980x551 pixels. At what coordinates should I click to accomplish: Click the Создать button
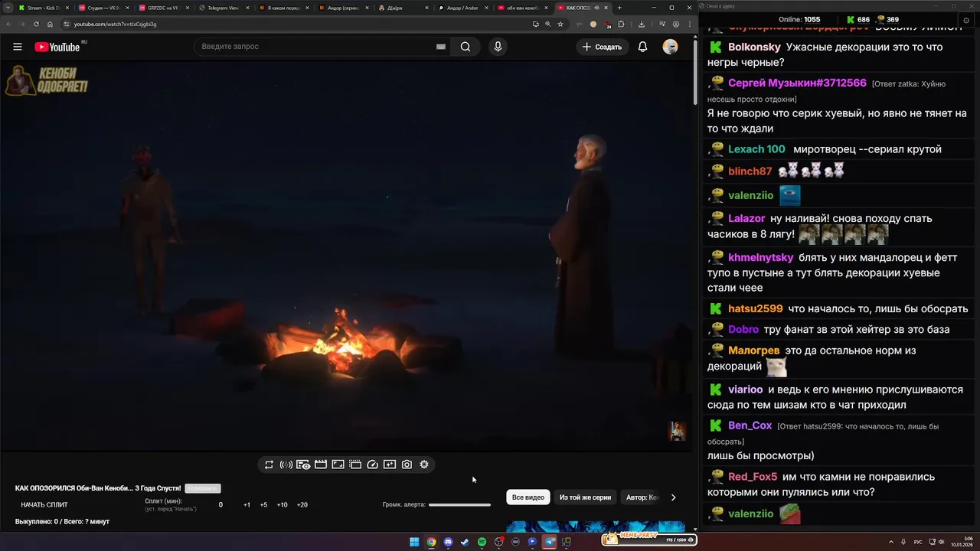coord(602,47)
